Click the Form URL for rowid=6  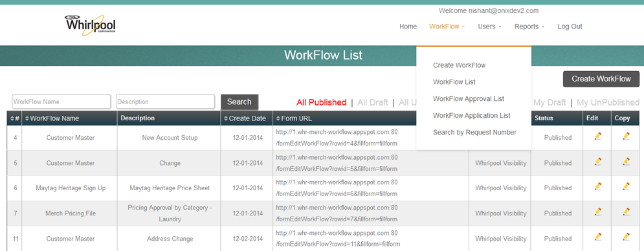click(337, 188)
